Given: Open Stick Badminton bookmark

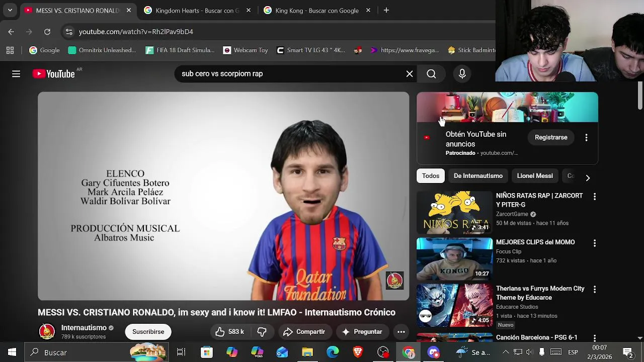Looking at the screenshot, I should [472, 50].
